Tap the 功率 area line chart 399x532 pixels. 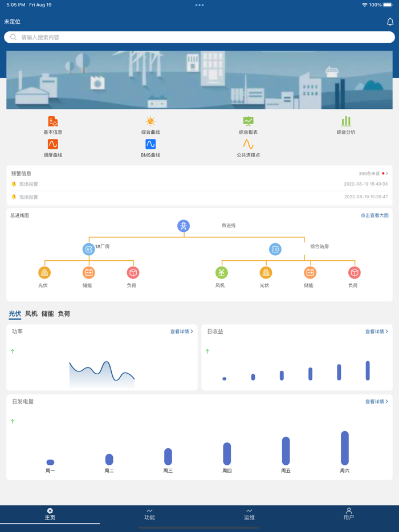(102, 375)
